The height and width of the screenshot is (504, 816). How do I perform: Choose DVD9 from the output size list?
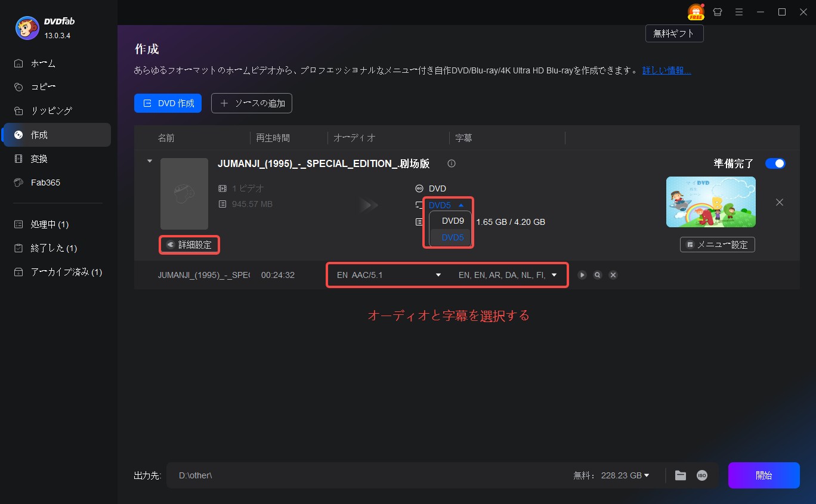pyautogui.click(x=453, y=221)
